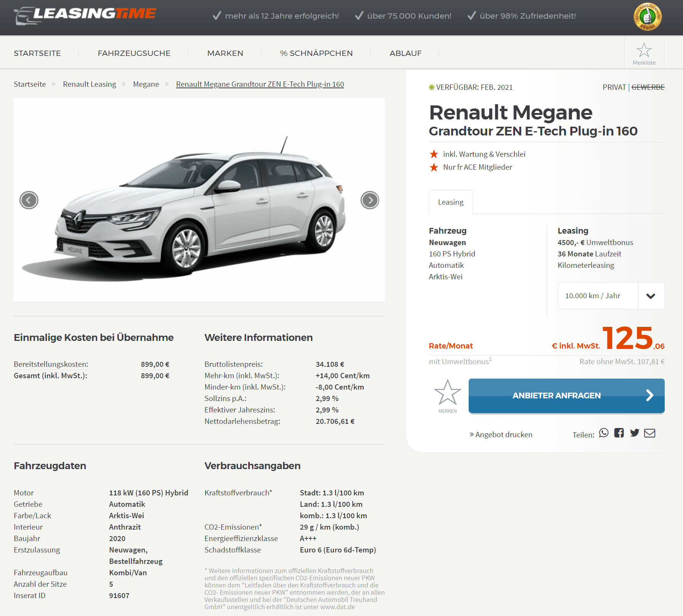Share offer on Facebook

coord(619,433)
